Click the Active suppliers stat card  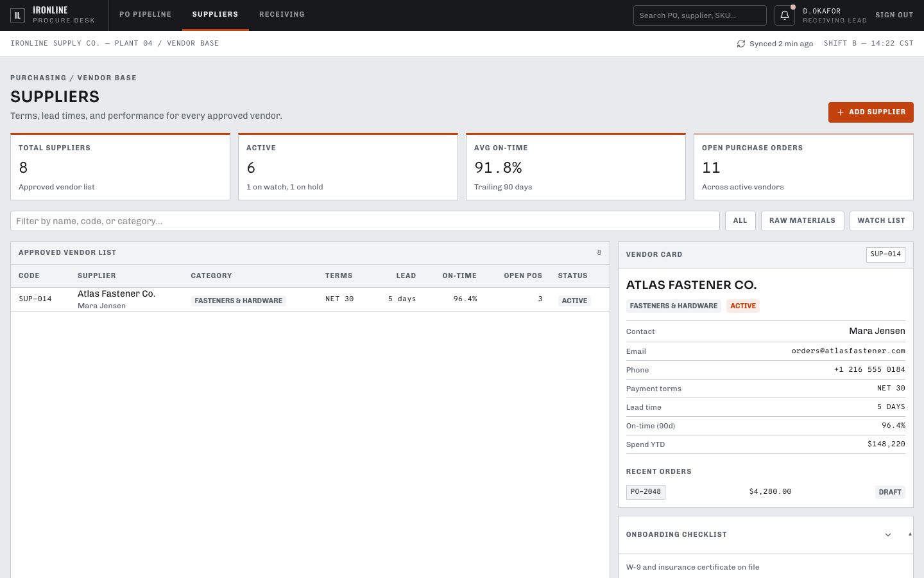(x=348, y=167)
